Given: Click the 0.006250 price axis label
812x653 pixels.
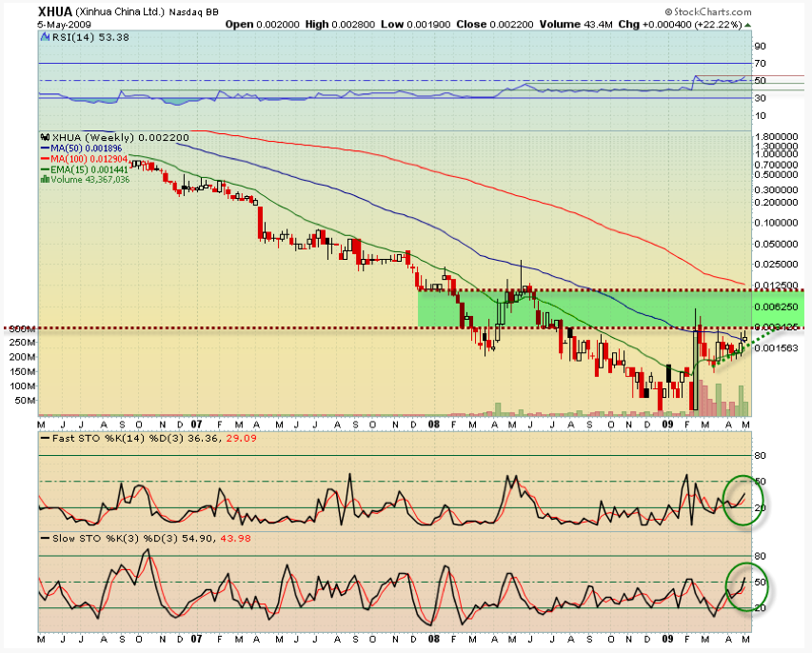Looking at the screenshot, I should (776, 307).
